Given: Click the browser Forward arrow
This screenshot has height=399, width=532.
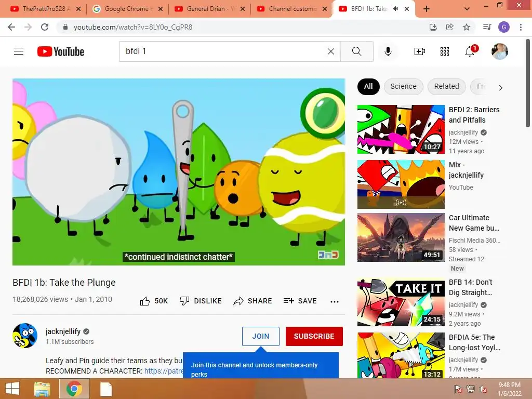Looking at the screenshot, I should pos(28,27).
